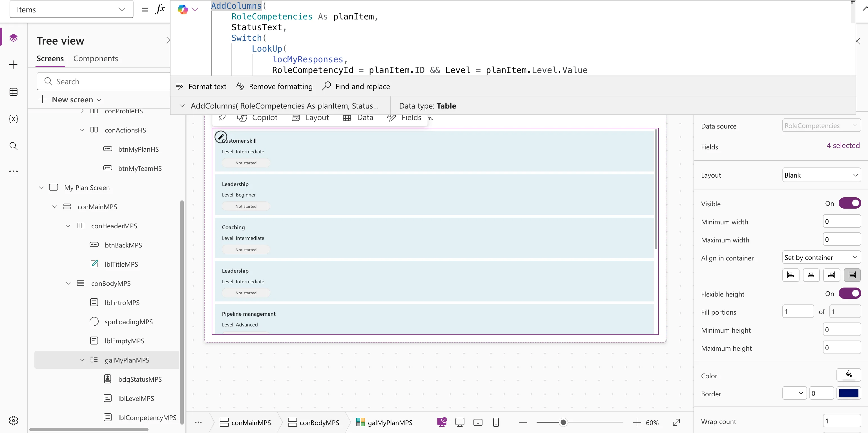
Task: Open the App checker icon
Action: pos(442,422)
